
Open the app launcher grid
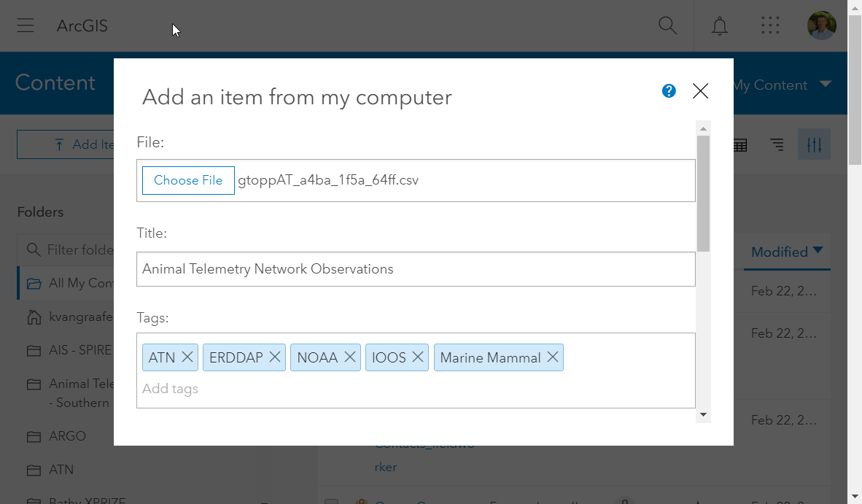pyautogui.click(x=770, y=26)
